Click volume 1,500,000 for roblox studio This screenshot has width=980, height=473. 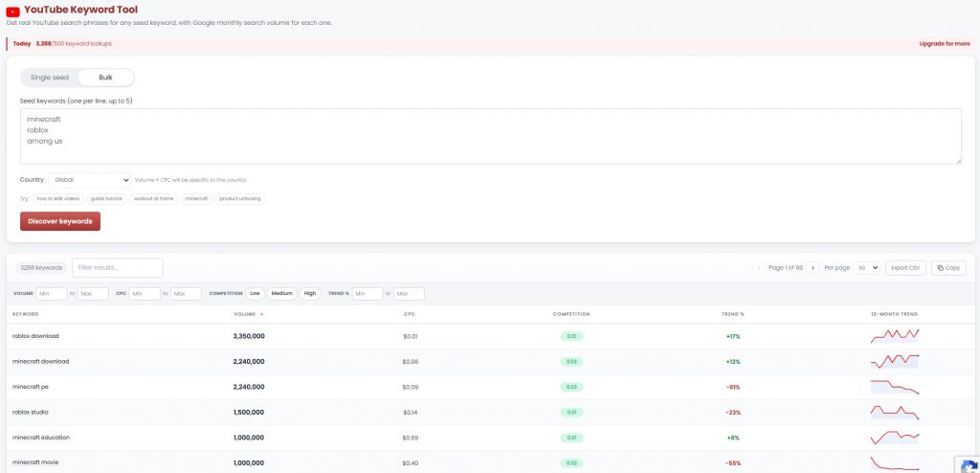249,413
